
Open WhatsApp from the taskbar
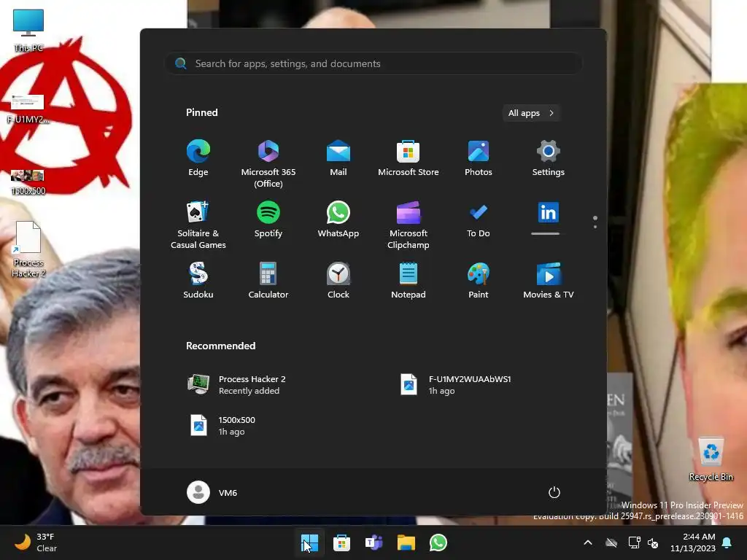click(438, 542)
